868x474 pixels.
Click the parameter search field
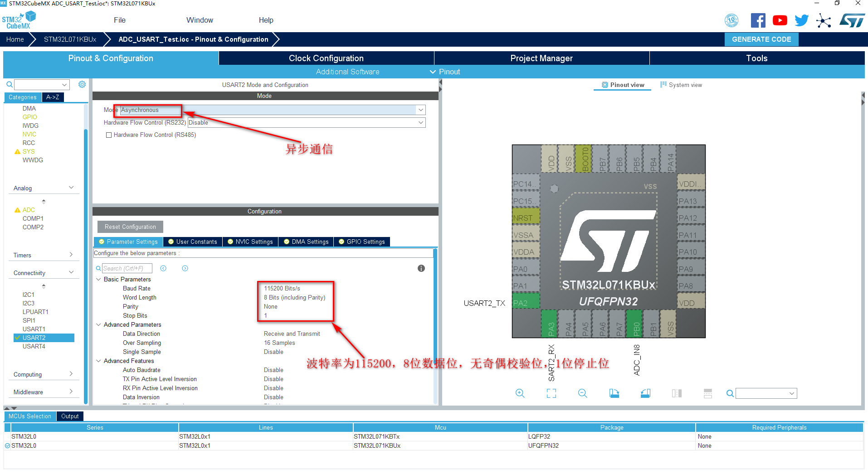(127, 268)
